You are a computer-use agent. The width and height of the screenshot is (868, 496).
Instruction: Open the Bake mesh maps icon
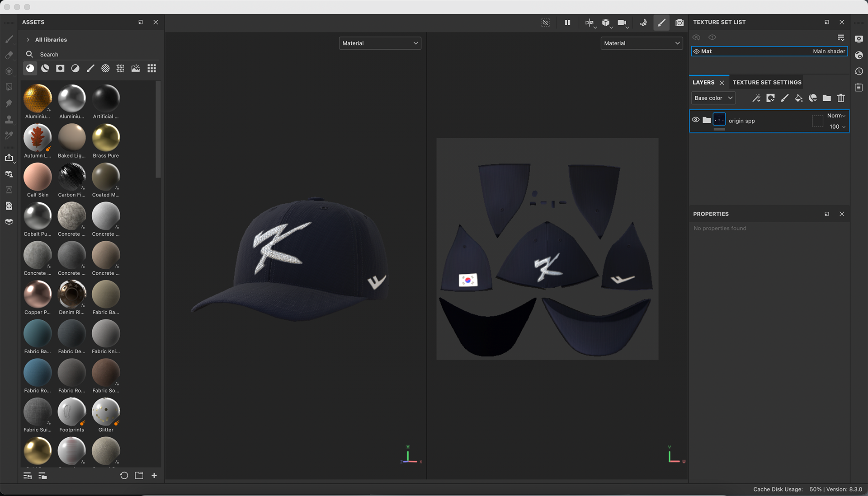click(x=9, y=174)
